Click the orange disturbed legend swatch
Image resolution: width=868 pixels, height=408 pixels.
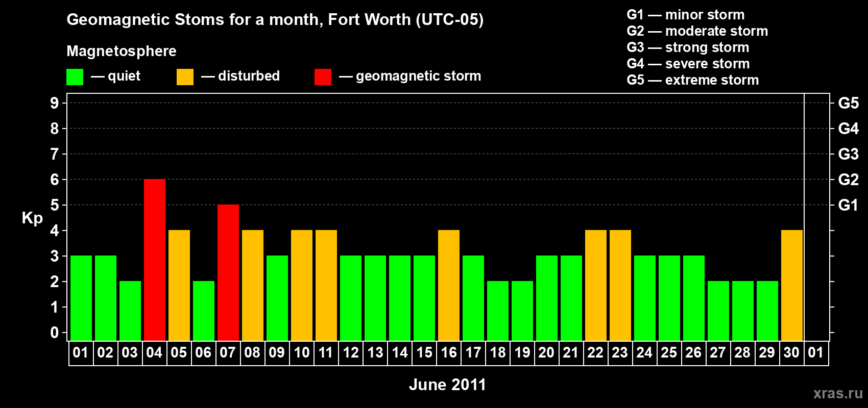click(x=185, y=77)
